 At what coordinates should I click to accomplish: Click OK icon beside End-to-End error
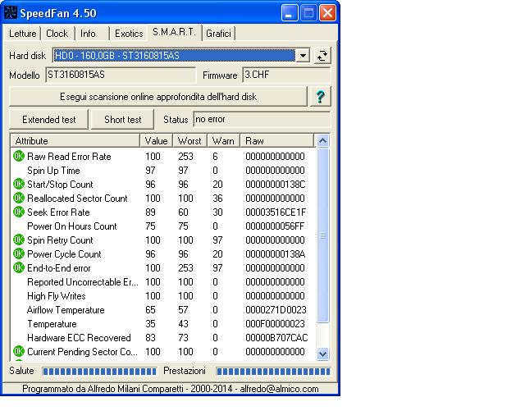(x=19, y=267)
